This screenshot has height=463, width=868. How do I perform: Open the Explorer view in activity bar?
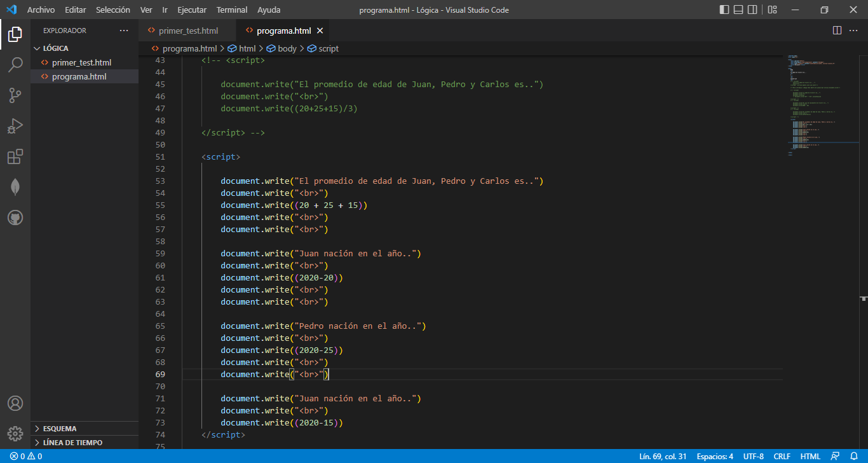(x=15, y=34)
